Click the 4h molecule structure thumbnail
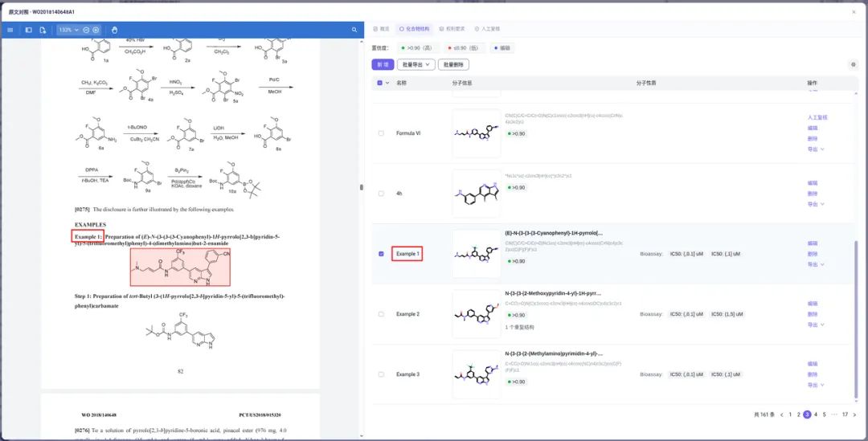 click(476, 194)
